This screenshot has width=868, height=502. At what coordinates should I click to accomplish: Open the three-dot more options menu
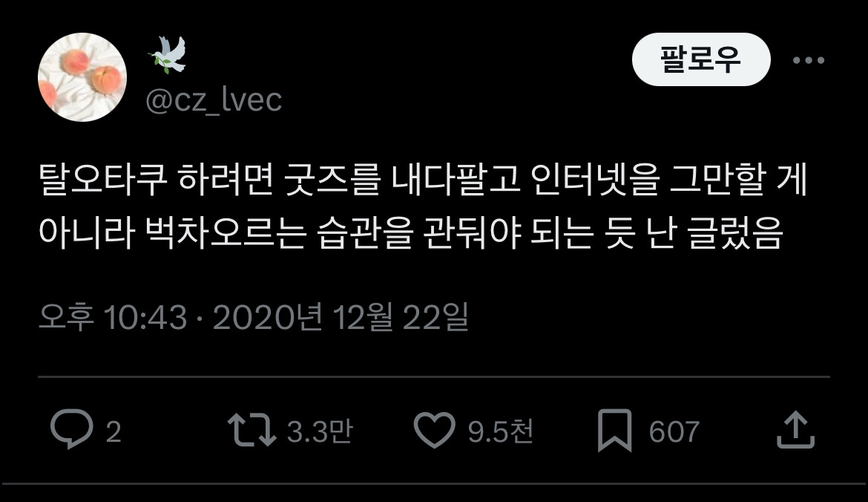coord(808,60)
